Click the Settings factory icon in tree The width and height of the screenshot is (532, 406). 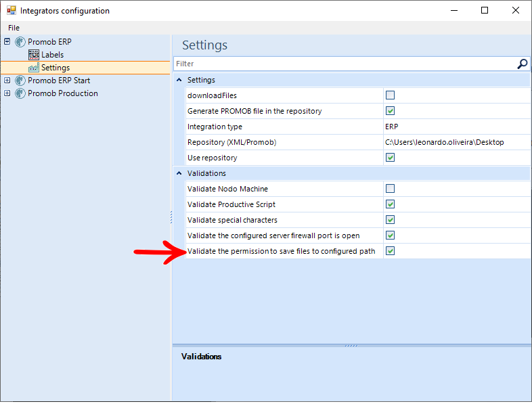point(34,68)
